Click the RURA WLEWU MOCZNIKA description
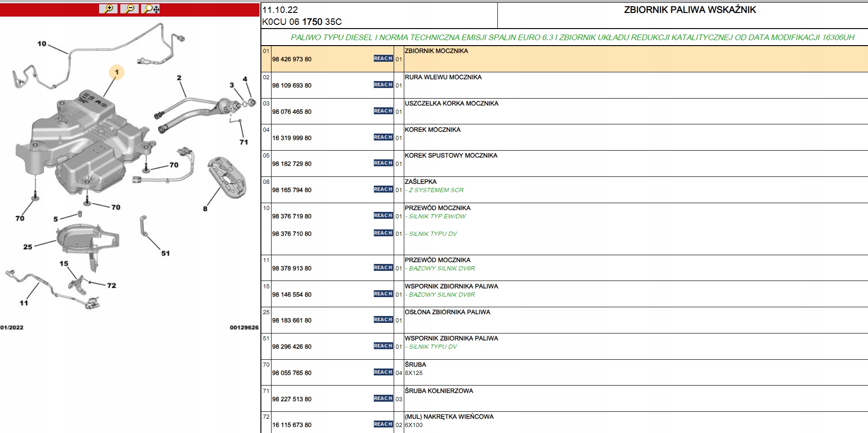This screenshot has width=868, height=433. [x=443, y=77]
